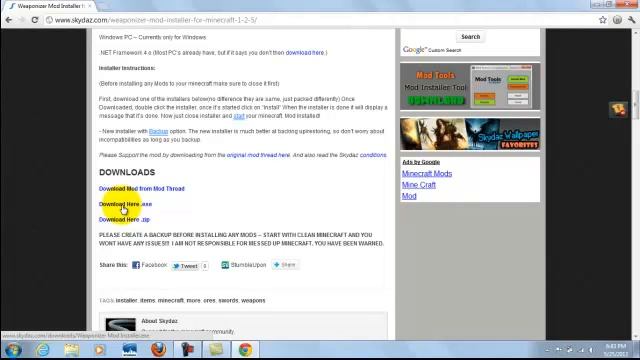Open the 'items' tag
Screen dimensions: 640x360
147,300
